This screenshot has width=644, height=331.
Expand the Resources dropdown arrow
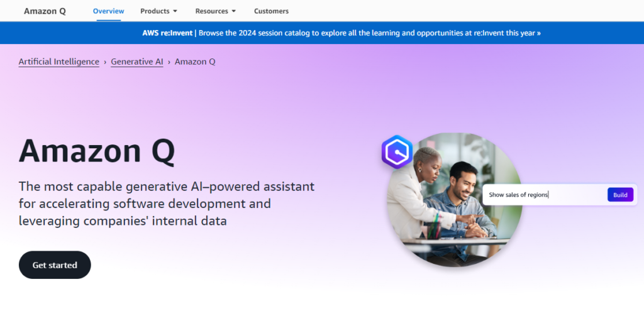pos(234,11)
